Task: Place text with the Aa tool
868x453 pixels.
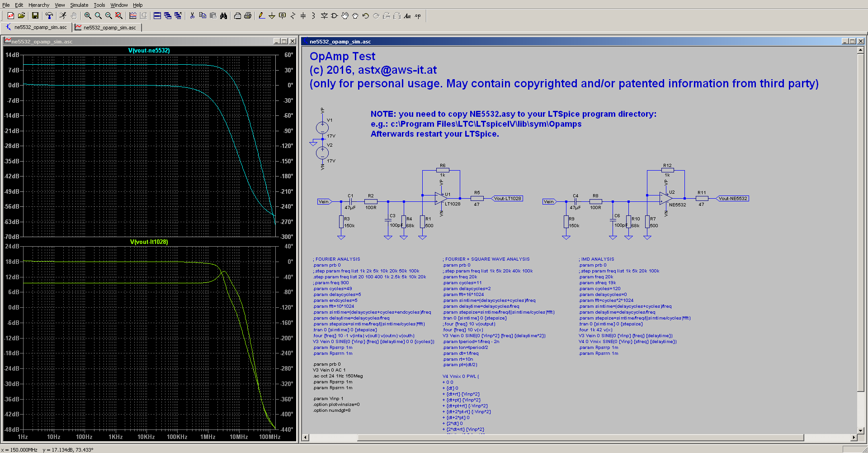Action: (407, 16)
